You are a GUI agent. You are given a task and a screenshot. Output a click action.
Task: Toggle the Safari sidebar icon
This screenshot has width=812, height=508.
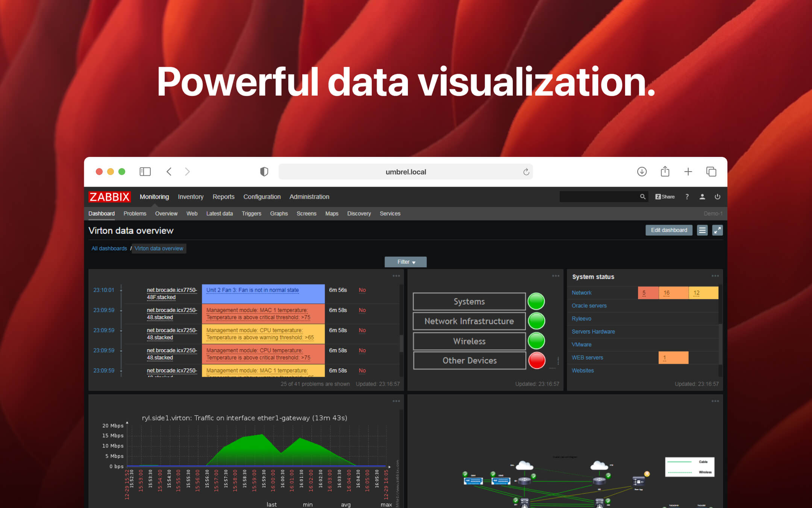tap(145, 172)
